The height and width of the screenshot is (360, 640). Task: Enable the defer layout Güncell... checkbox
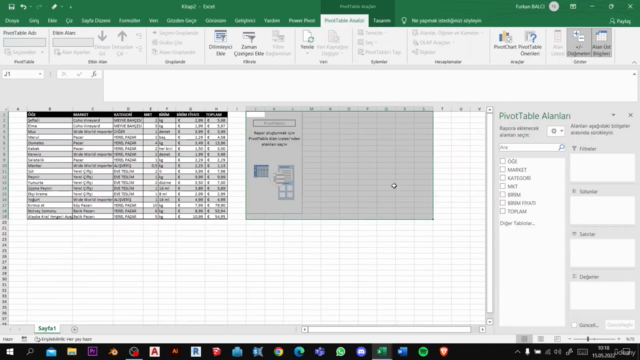[574, 325]
